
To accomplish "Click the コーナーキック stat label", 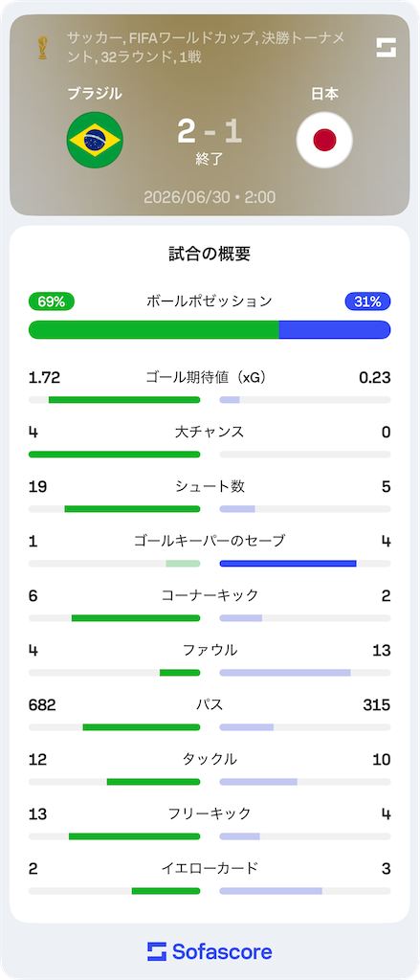I will (x=210, y=595).
